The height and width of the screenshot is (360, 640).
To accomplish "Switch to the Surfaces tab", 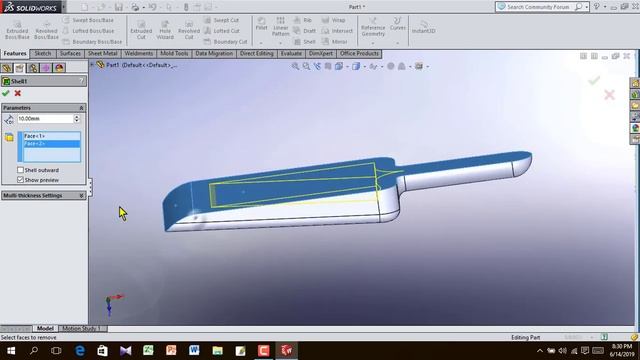I will [70, 53].
